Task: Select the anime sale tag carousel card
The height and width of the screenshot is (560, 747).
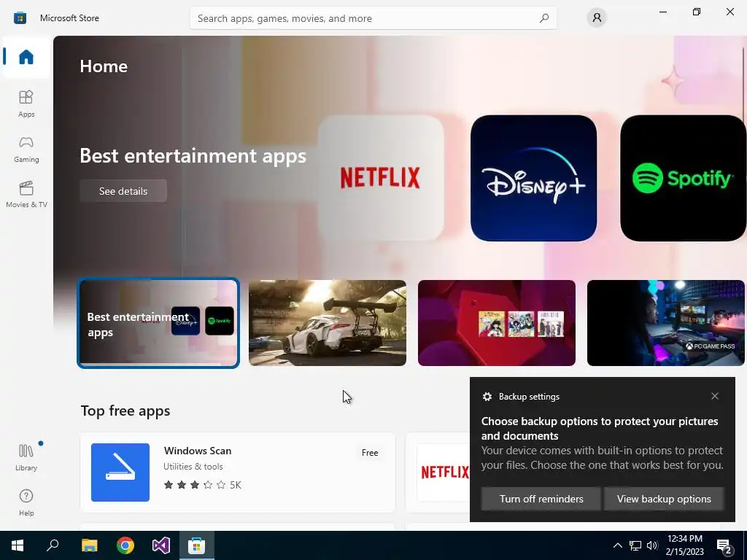Action: coord(496,323)
